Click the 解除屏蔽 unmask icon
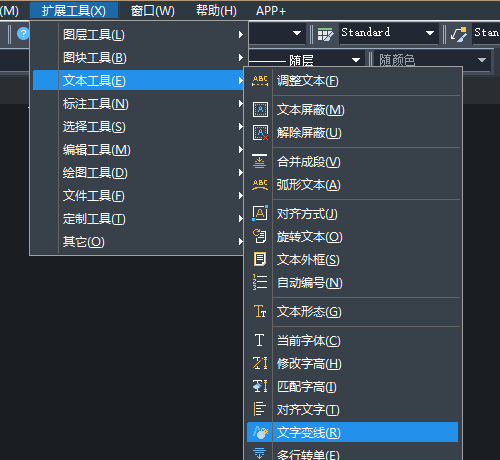The image size is (500, 460). click(x=260, y=133)
